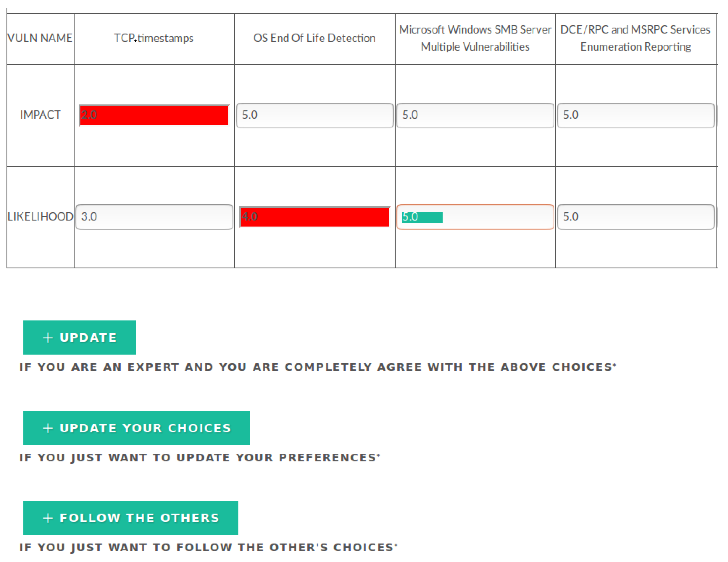The image size is (728, 562).
Task: Click the plus icon on Update Your Choices
Action: point(48,428)
